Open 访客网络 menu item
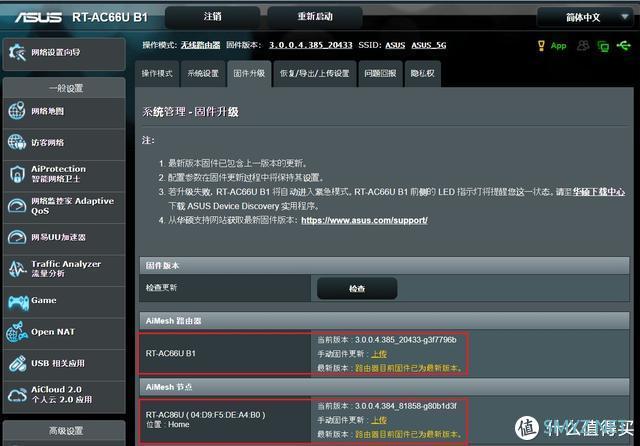The image size is (640, 446). pos(64,143)
